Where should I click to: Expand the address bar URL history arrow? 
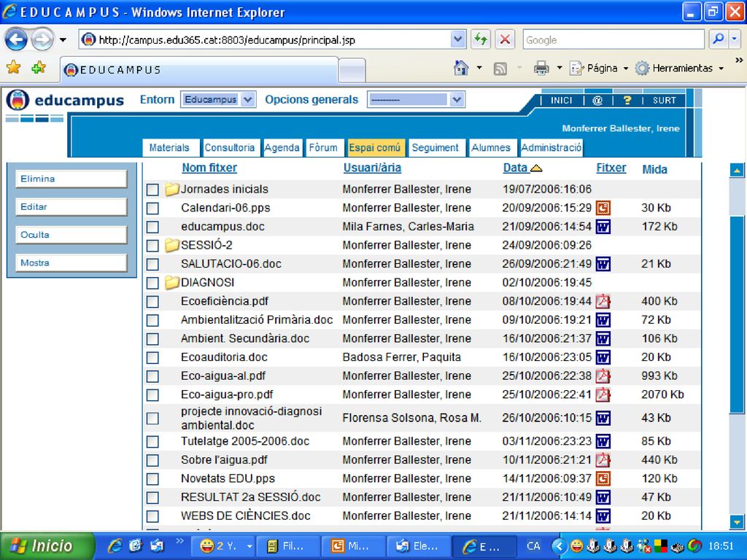pos(458,39)
